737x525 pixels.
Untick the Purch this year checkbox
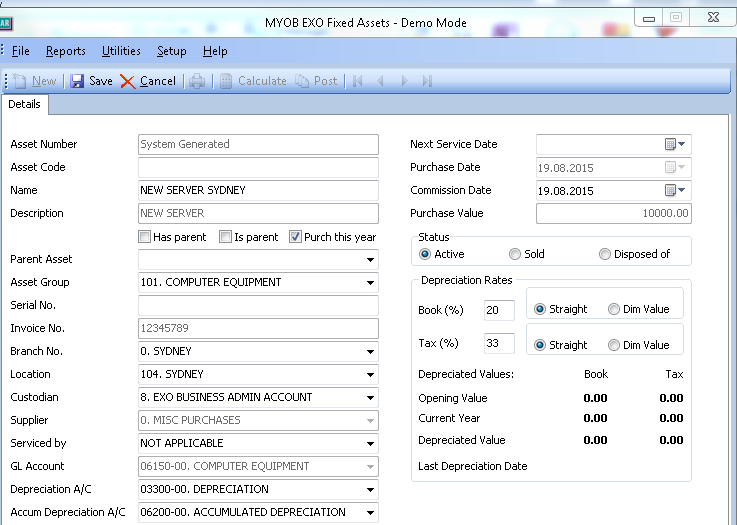(295, 236)
